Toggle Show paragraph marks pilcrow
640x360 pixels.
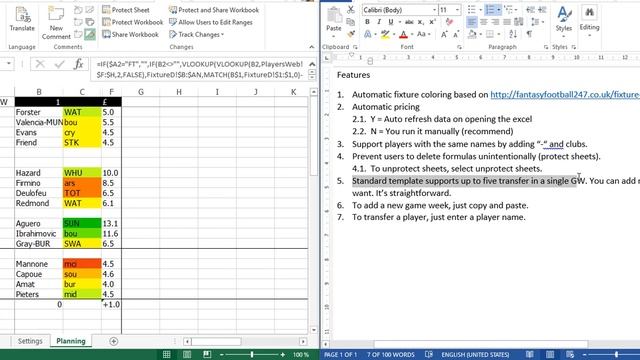tap(529, 35)
